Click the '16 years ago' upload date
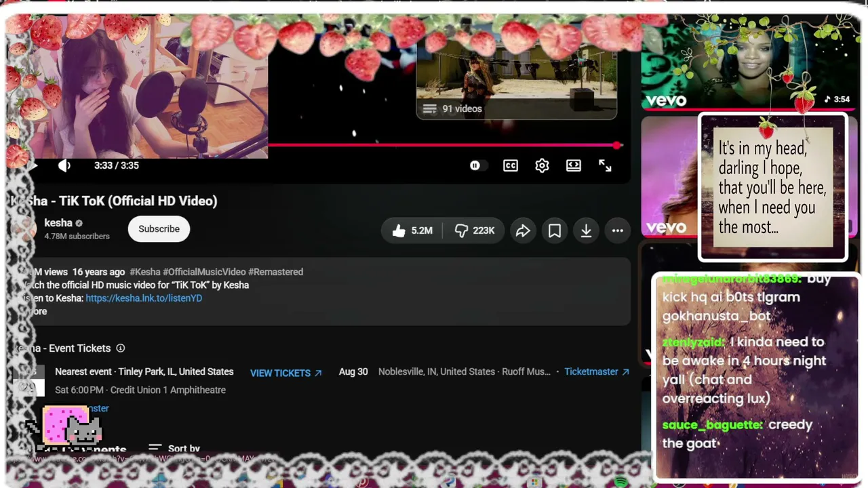This screenshot has width=868, height=488. click(x=98, y=272)
